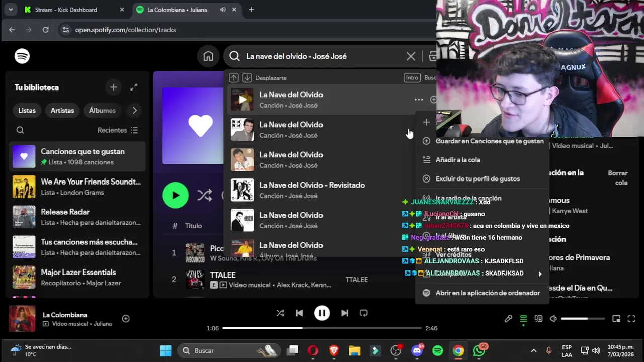Open the Major Lazer Essentials compilation
This screenshot has width=644, height=362.
tap(77, 278)
